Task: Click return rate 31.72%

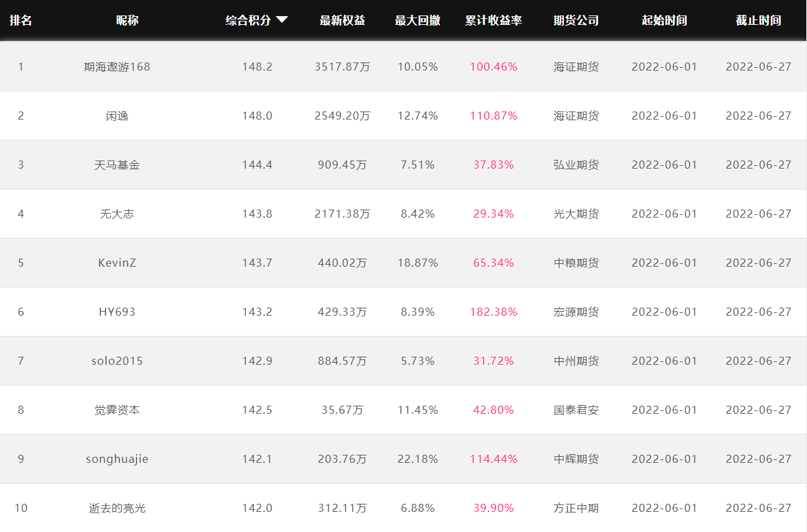Action: (x=494, y=361)
